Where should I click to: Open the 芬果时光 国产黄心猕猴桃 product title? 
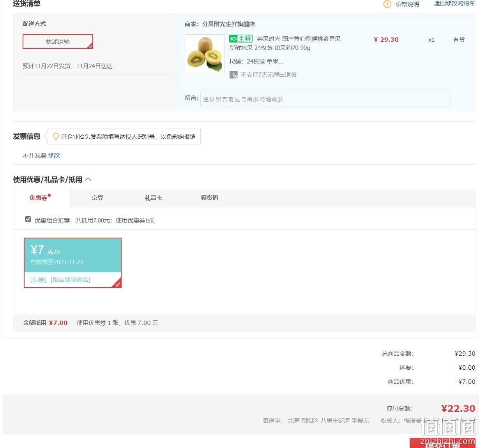pos(285,43)
